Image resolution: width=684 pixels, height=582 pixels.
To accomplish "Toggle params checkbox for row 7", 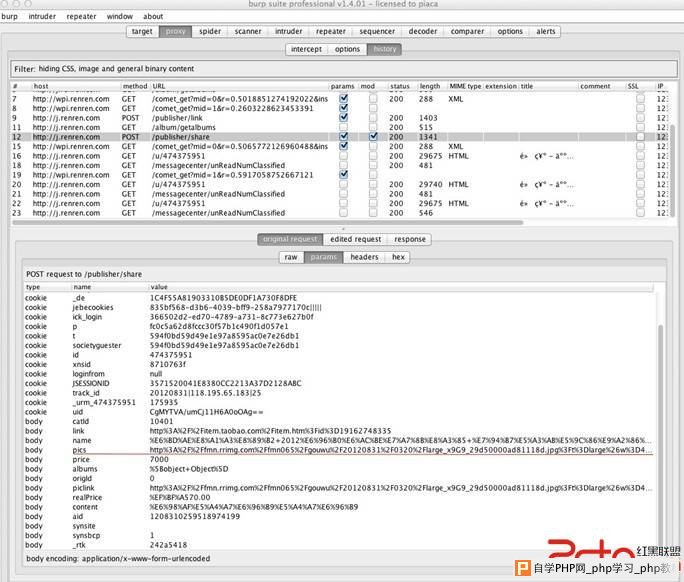I will pos(344,99).
